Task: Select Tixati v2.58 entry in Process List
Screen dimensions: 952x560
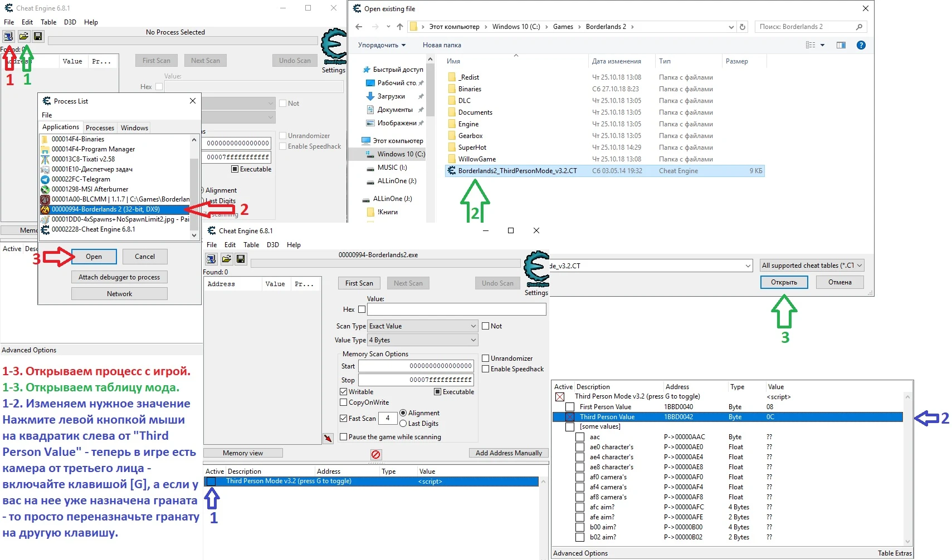Action: click(x=83, y=159)
